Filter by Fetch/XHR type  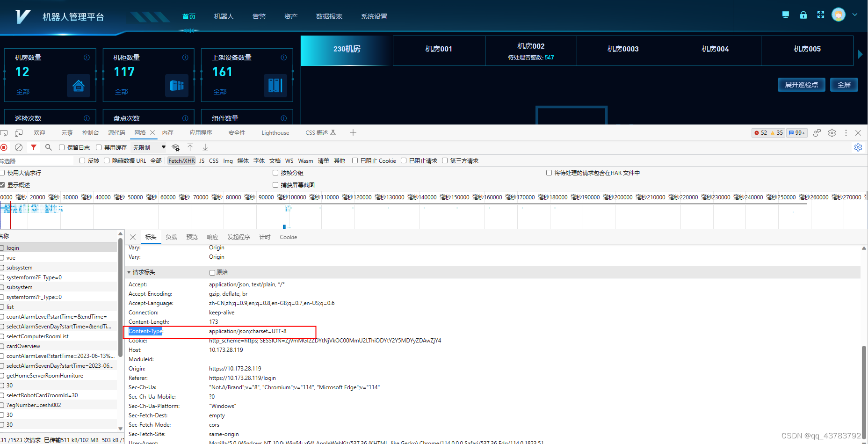tap(181, 160)
